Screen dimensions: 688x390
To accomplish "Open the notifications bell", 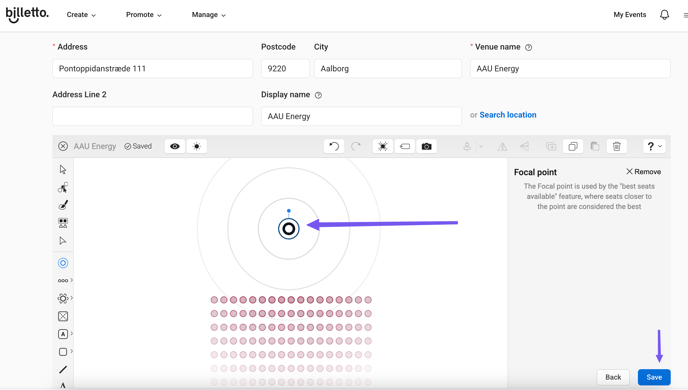I will coord(664,15).
